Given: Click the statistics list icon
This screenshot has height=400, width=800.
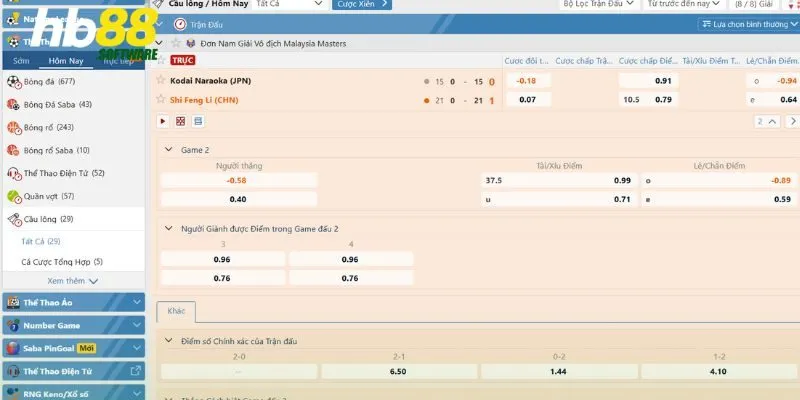Looking at the screenshot, I should 197,121.
